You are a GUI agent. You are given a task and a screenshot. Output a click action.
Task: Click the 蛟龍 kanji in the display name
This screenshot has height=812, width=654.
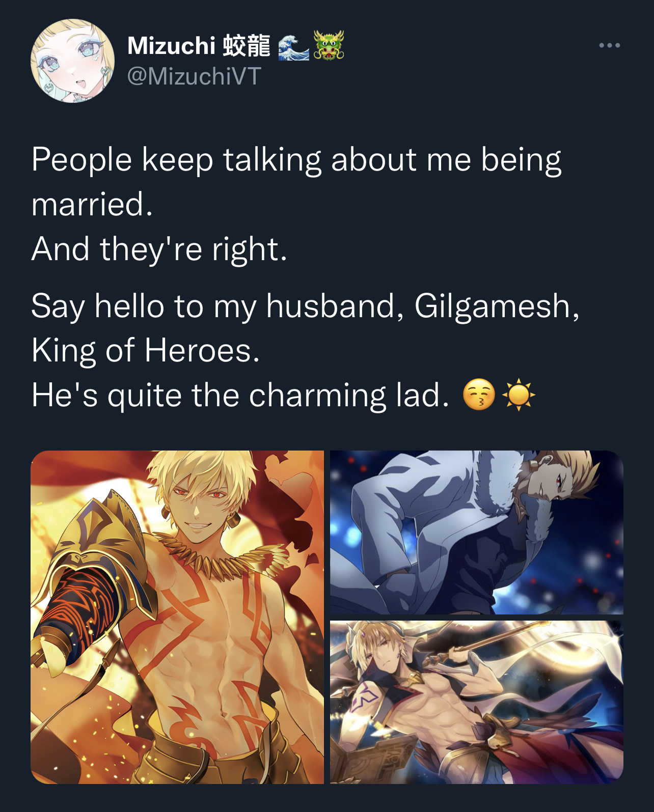[247, 46]
